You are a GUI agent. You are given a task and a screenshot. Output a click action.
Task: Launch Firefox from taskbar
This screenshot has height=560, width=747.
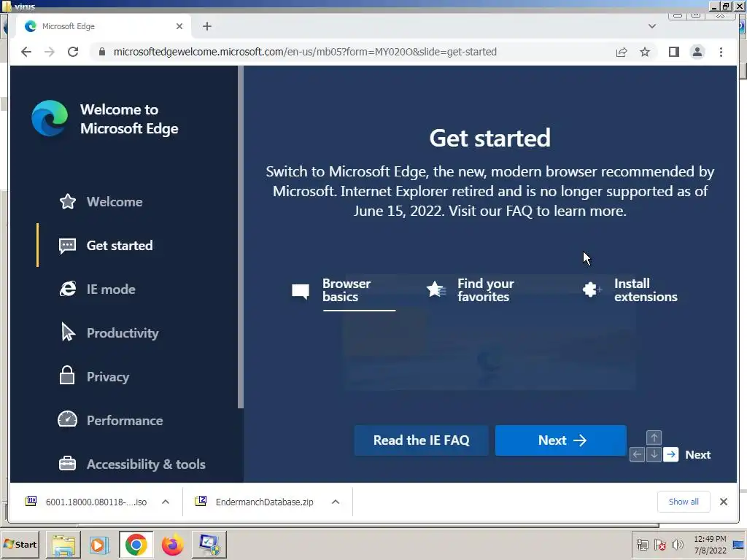point(172,544)
